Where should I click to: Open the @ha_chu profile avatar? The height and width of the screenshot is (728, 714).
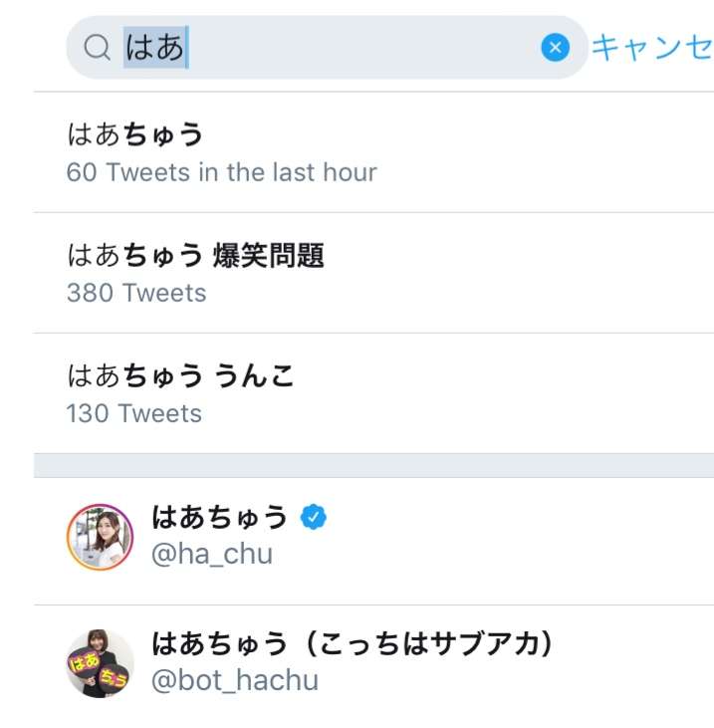pyautogui.click(x=100, y=537)
